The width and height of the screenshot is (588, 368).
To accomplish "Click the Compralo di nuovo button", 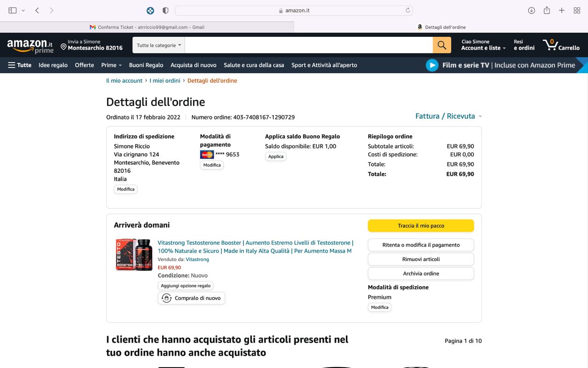I will 192,298.
